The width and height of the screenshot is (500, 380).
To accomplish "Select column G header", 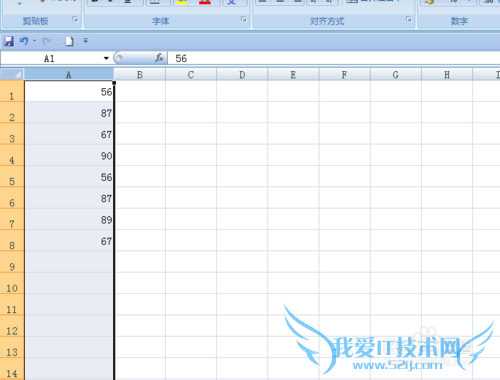I will click(396, 74).
